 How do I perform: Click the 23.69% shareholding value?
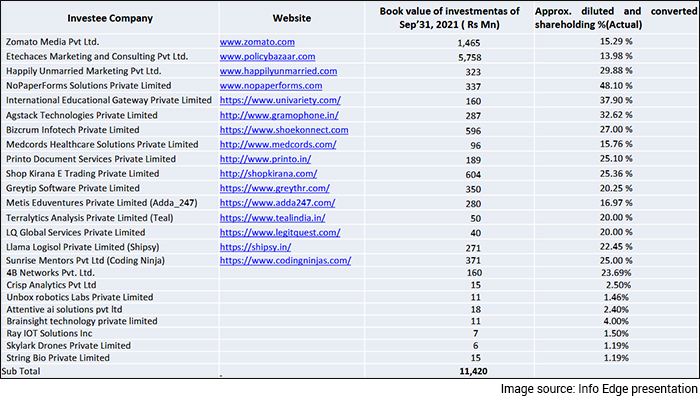(x=616, y=273)
